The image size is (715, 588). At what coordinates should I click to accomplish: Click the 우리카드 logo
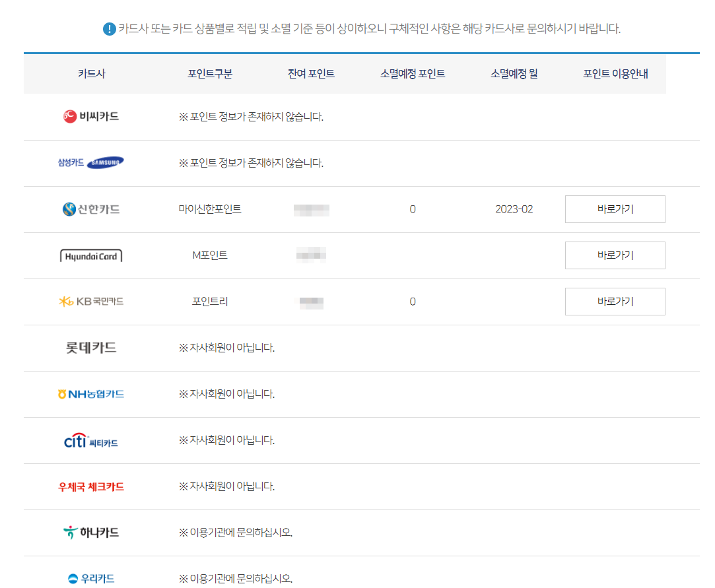(91, 579)
